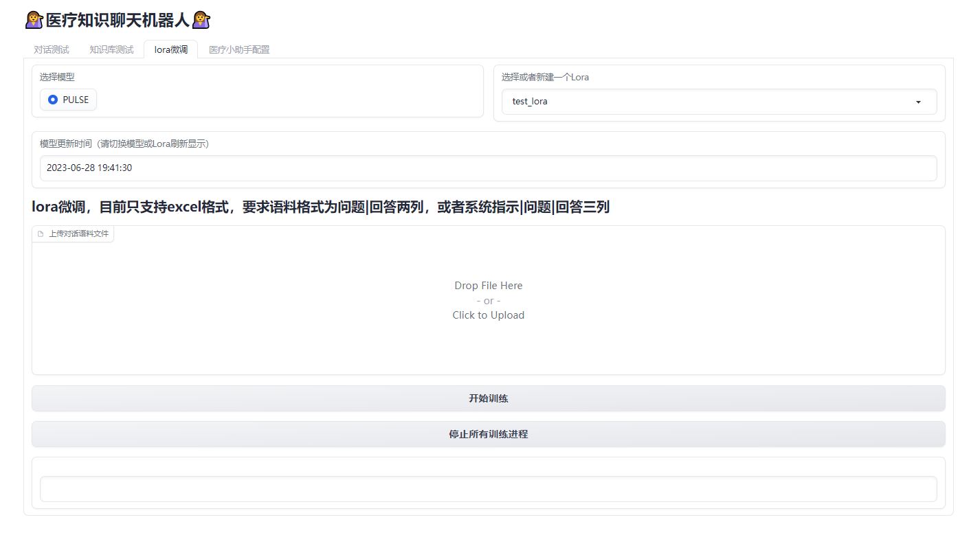The image size is (980, 535).
Task: Click the Click to Upload text
Action: coord(489,315)
